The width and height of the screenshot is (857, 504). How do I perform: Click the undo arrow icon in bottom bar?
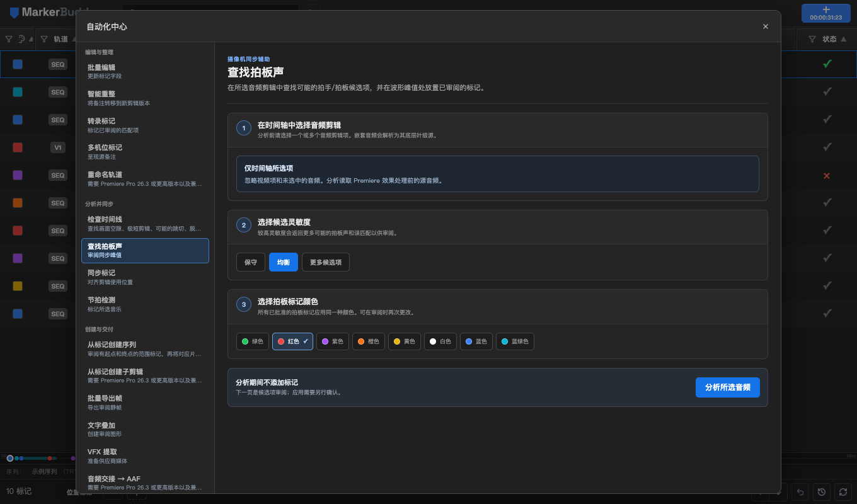(x=800, y=491)
